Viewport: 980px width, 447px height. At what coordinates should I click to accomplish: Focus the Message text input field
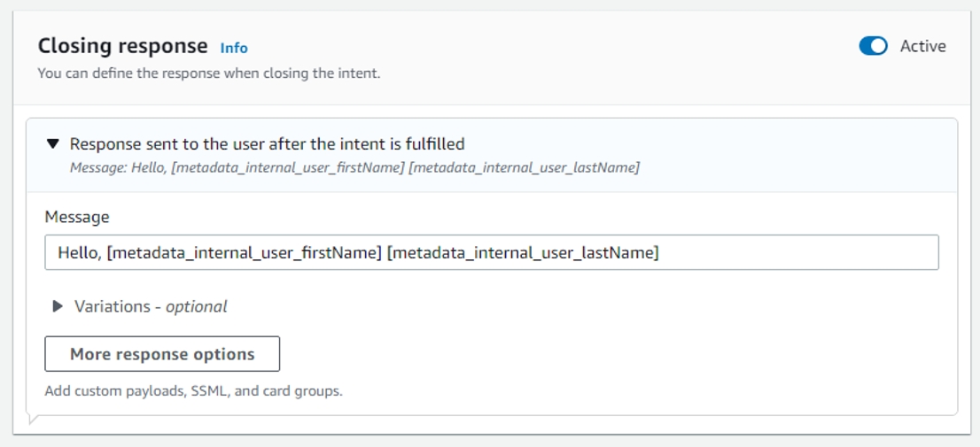click(x=491, y=252)
